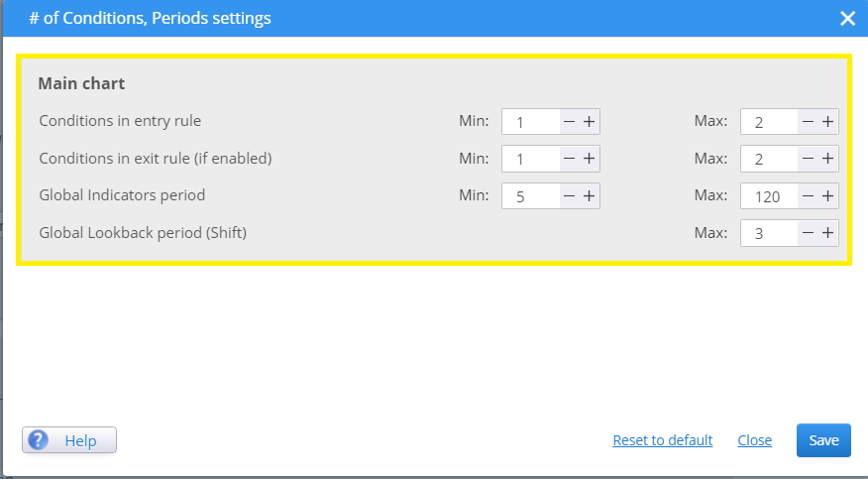Viewport: 868px width, 479px height.
Task: Increase Max Global Indicators period
Action: [x=827, y=196]
